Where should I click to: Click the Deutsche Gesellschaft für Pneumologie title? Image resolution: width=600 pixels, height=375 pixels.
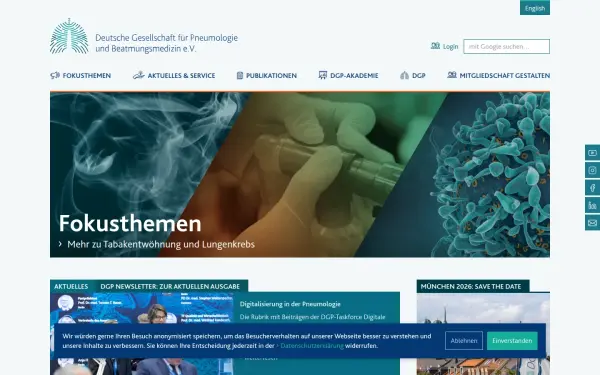tap(166, 43)
